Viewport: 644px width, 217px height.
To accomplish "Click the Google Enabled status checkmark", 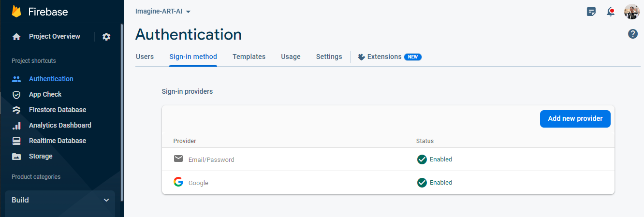I will [x=422, y=183].
